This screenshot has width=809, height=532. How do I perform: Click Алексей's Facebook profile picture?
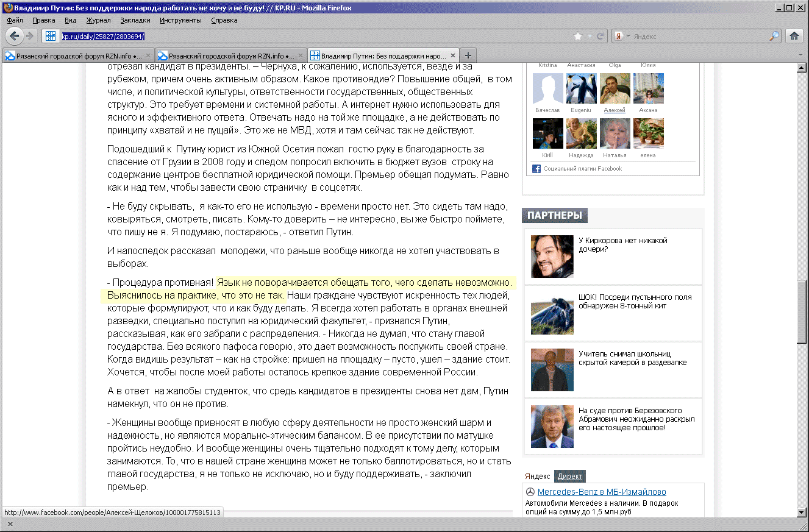[615, 88]
